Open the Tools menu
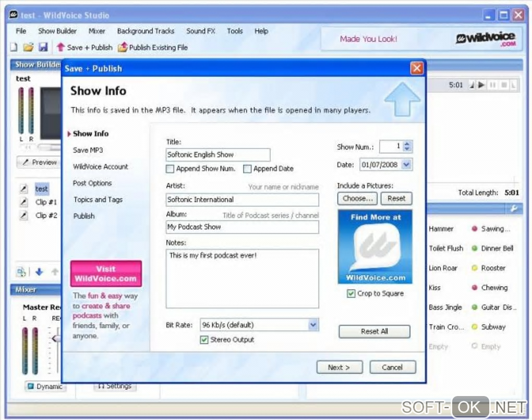This screenshot has width=532, height=420. point(235,31)
